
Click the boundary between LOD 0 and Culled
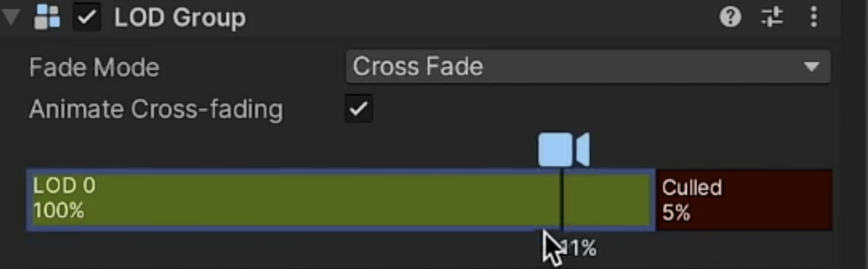(655, 200)
